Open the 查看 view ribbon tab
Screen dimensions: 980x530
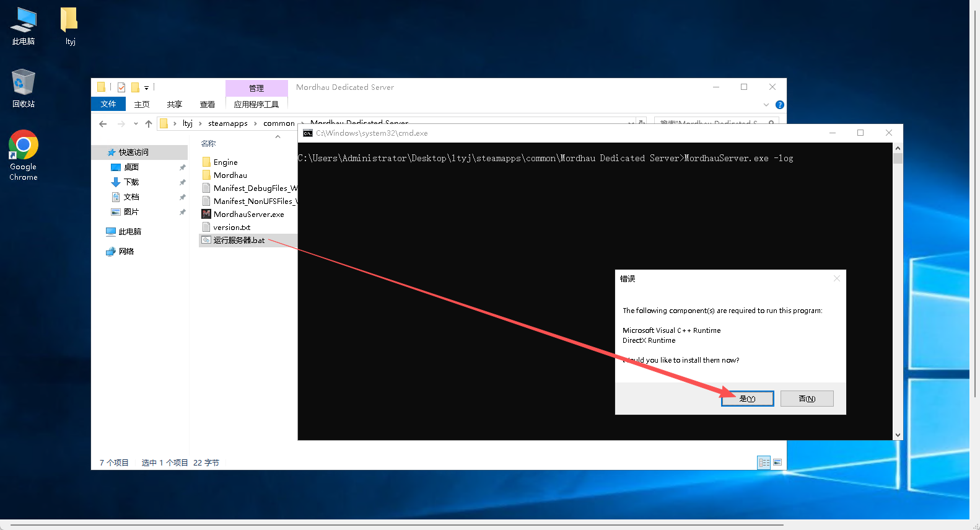pos(207,104)
